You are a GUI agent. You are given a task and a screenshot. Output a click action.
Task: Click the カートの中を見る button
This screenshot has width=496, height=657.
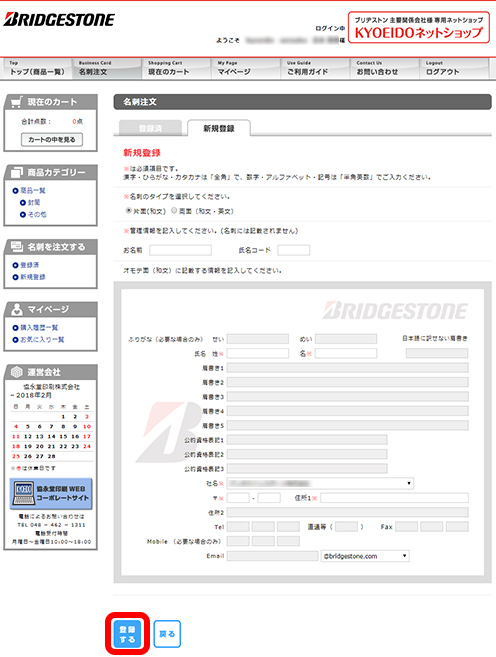click(x=52, y=140)
